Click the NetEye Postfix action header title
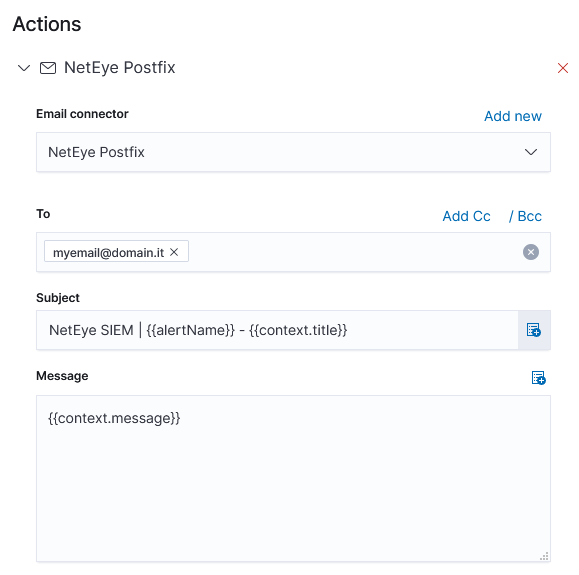The height and width of the screenshot is (575, 579). coord(120,68)
